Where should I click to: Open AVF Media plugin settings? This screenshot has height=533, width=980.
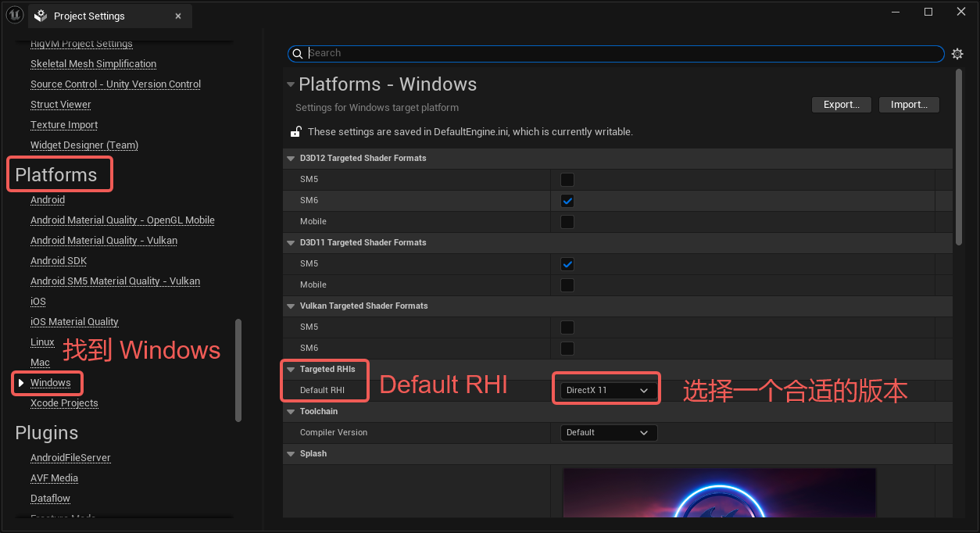tap(54, 478)
